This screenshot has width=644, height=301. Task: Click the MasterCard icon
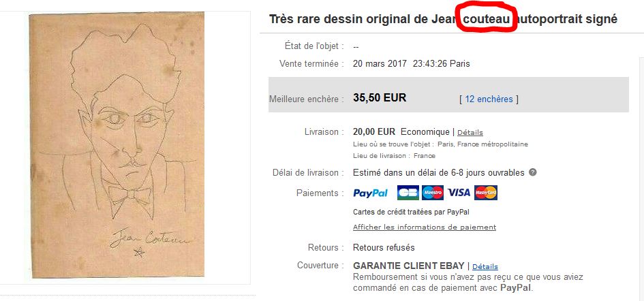point(486,193)
